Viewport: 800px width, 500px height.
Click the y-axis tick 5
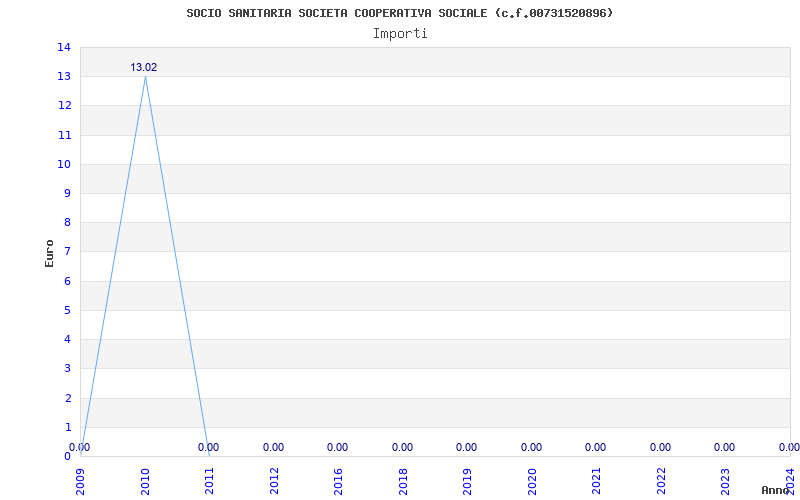coord(68,310)
